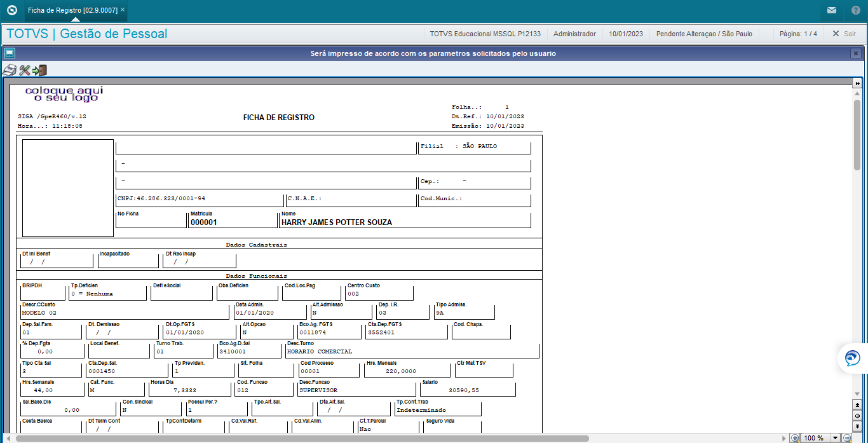The width and height of the screenshot is (868, 443).
Task: Click the SIGA /GpeR460/v.12 text
Action: (52, 116)
